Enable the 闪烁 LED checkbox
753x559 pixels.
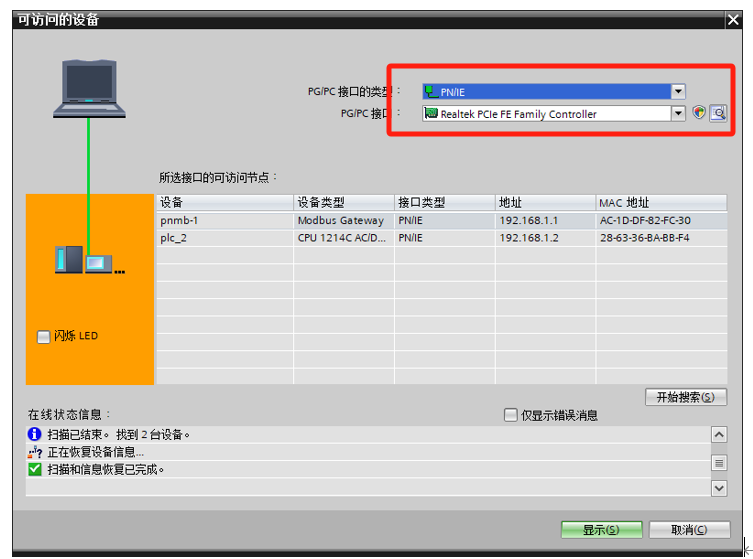pyautogui.click(x=44, y=337)
